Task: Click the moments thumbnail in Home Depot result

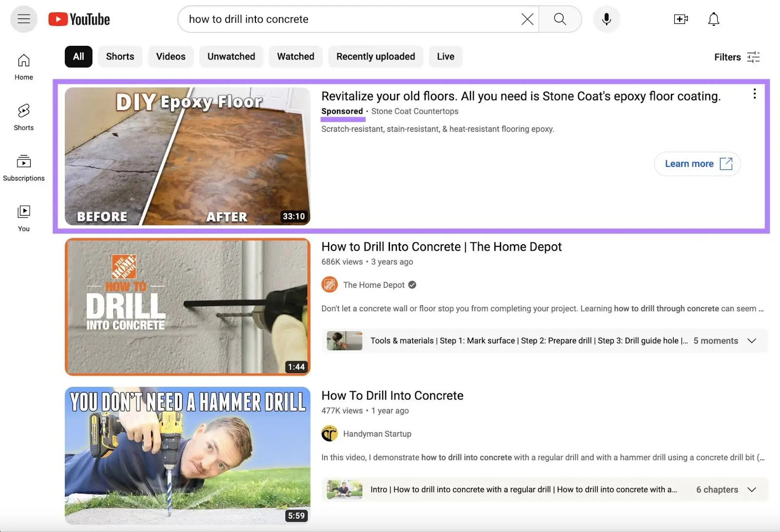Action: (x=345, y=340)
